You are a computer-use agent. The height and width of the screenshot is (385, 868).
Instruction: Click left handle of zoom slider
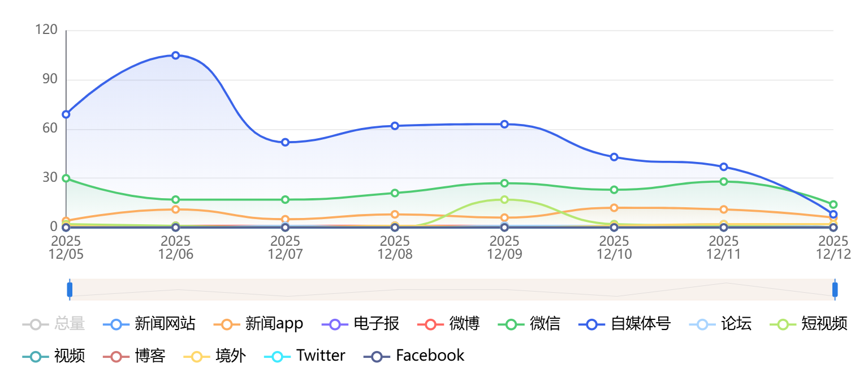pyautogui.click(x=70, y=289)
